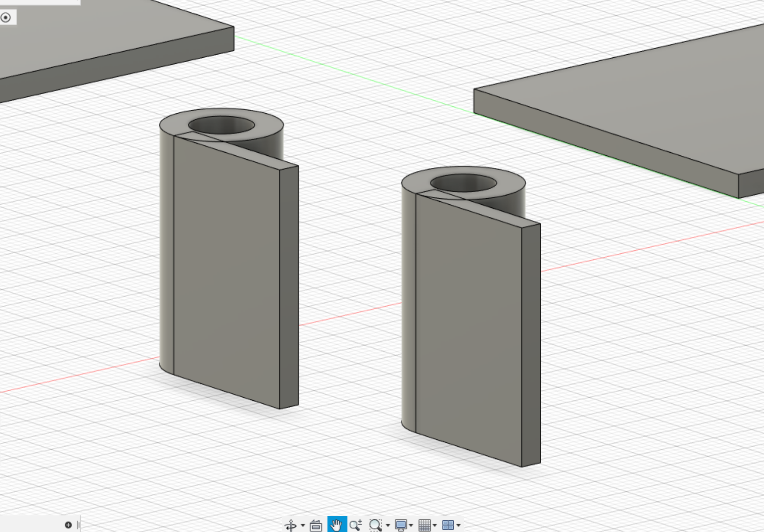
Task: Deselect the active Pan hand tool
Action: coord(336,524)
